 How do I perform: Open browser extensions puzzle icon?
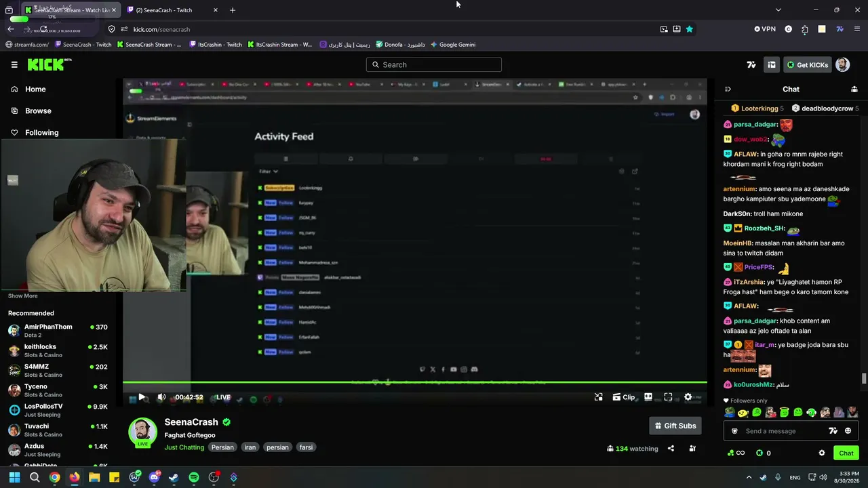pyautogui.click(x=805, y=29)
